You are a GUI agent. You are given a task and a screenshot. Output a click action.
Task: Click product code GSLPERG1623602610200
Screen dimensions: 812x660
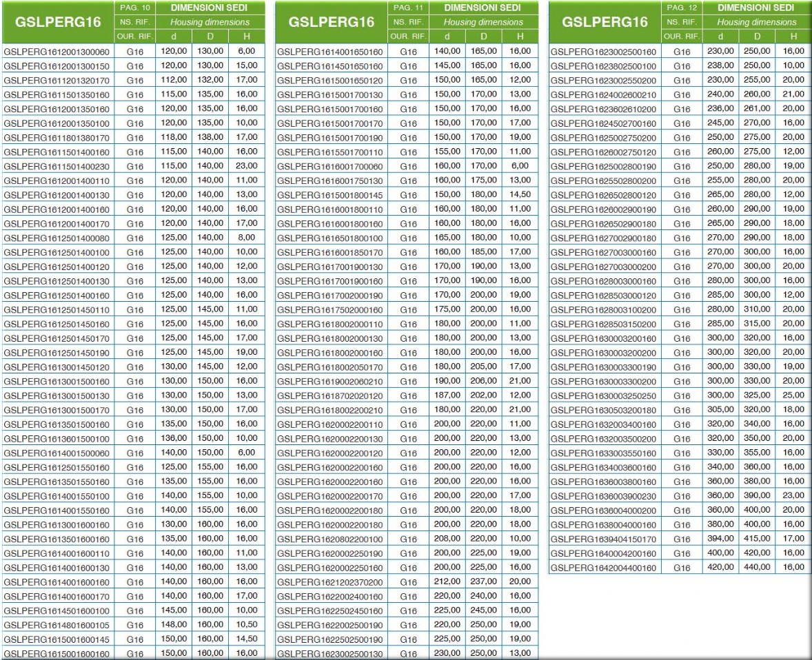click(604, 110)
